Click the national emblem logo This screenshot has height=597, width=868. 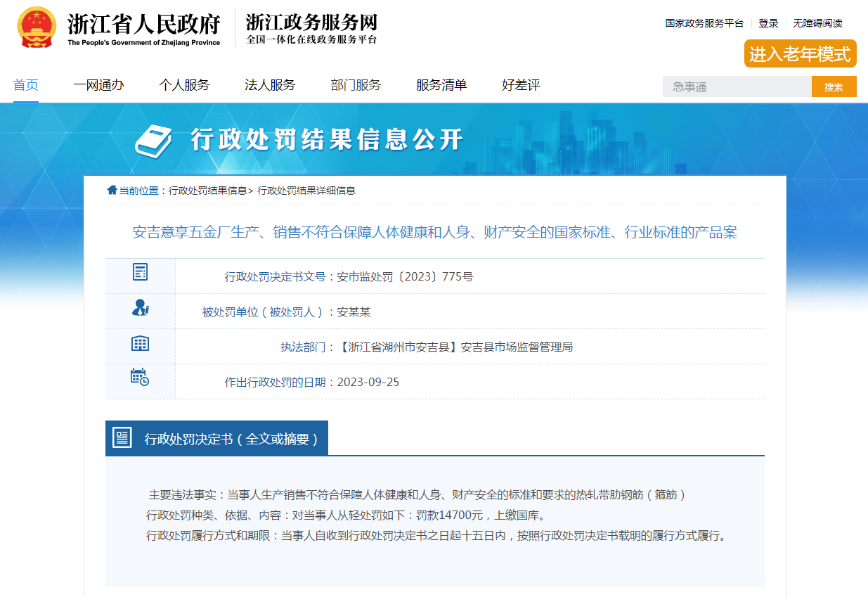[x=37, y=27]
